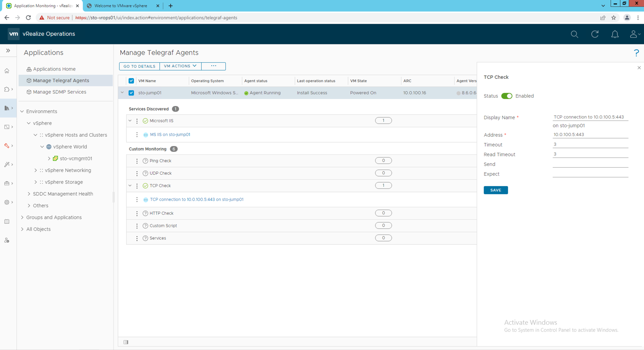
Task: Click the Display Name input field
Action: coord(590,117)
